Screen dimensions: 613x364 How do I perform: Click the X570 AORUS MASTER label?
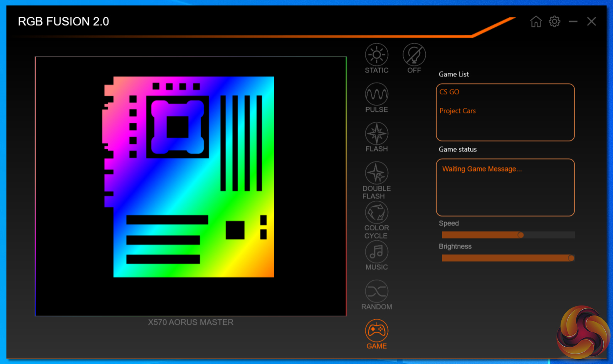pos(191,322)
